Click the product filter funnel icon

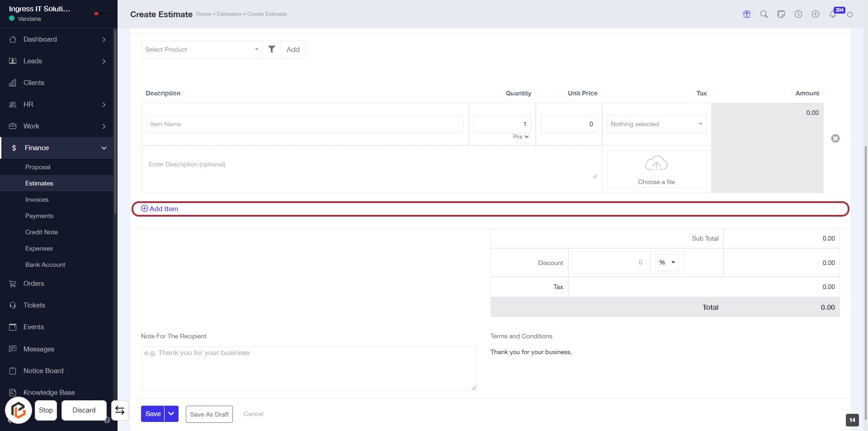[272, 49]
